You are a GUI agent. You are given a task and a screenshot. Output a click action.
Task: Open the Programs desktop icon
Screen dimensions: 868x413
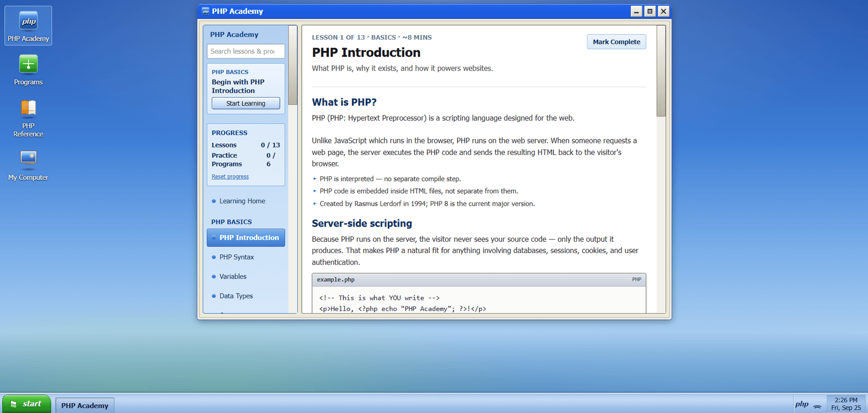[x=28, y=71]
